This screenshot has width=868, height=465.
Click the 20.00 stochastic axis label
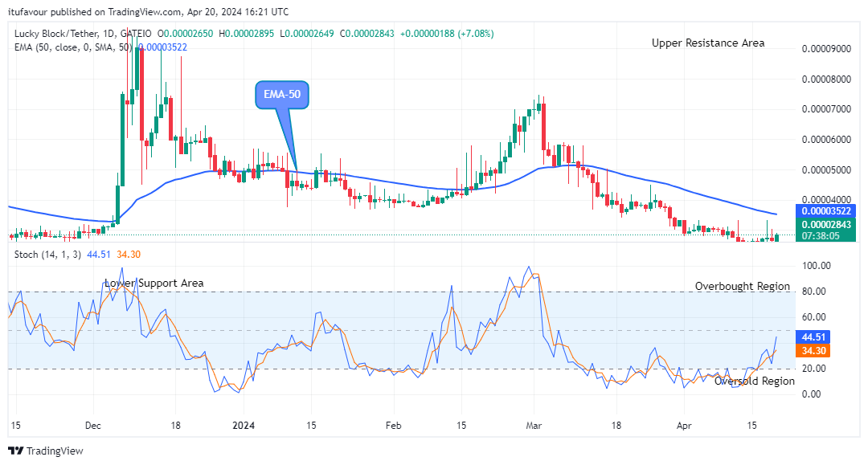pyautogui.click(x=814, y=369)
